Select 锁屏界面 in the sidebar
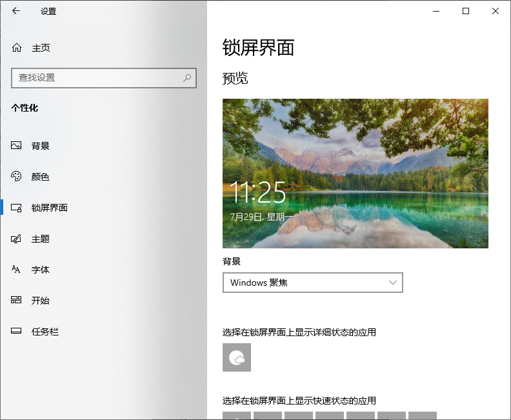511x420 pixels. (x=104, y=208)
